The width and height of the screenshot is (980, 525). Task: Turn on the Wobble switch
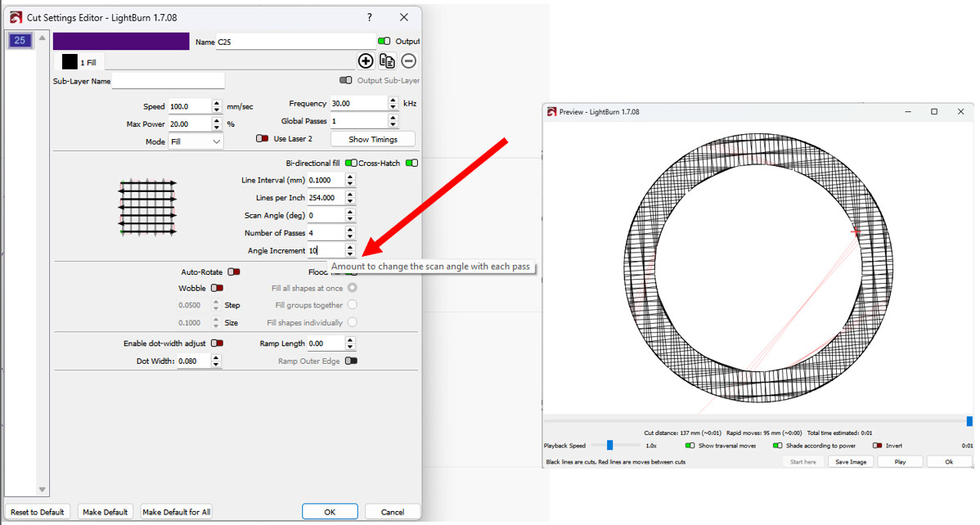[x=217, y=288]
